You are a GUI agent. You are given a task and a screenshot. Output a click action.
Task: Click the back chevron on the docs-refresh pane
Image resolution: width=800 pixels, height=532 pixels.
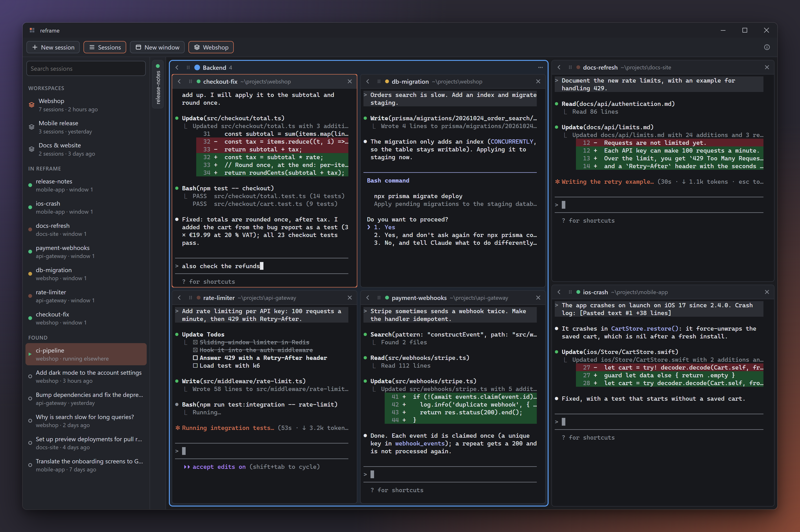click(x=559, y=67)
